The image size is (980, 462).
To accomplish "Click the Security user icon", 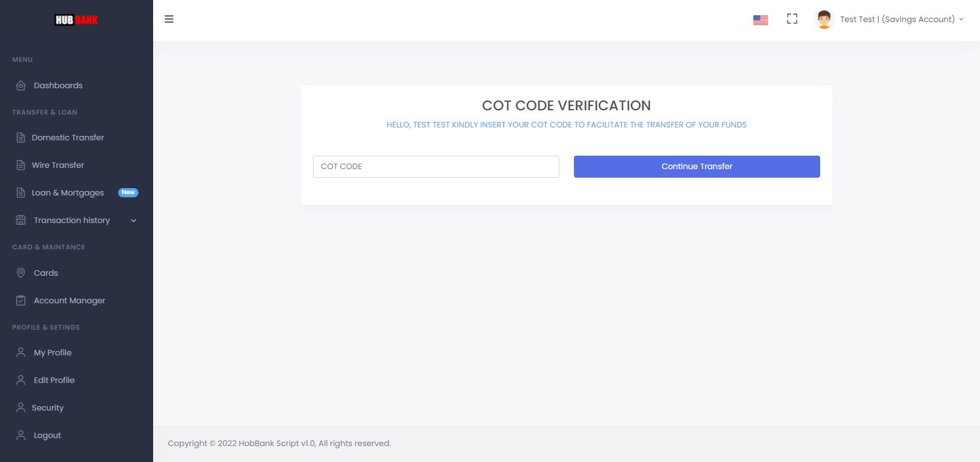I will point(21,407).
